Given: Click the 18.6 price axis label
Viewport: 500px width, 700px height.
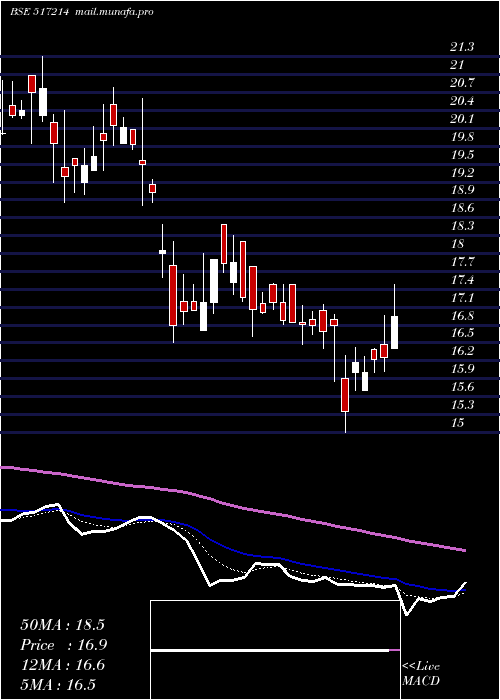Looking at the screenshot, I should point(462,208).
